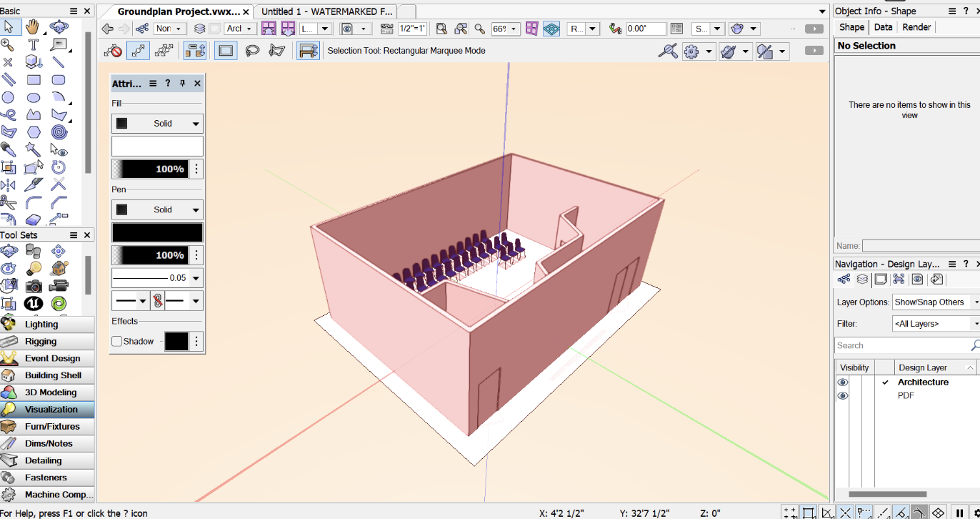Select the Text tool
This screenshot has width=980, height=519.
[33, 44]
